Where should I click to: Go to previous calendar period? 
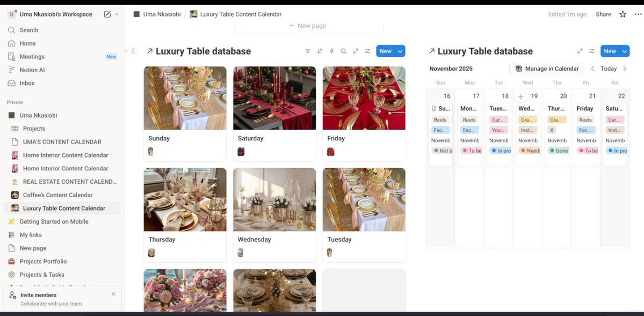pyautogui.click(x=592, y=69)
